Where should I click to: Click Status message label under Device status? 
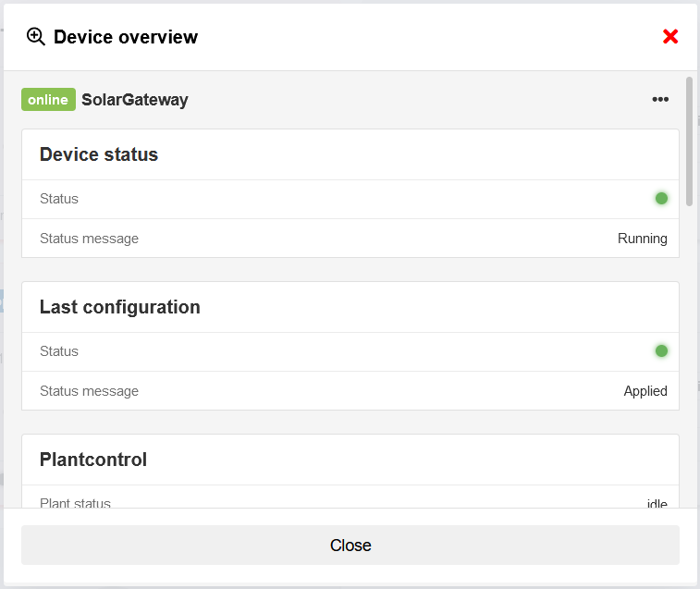coord(89,239)
